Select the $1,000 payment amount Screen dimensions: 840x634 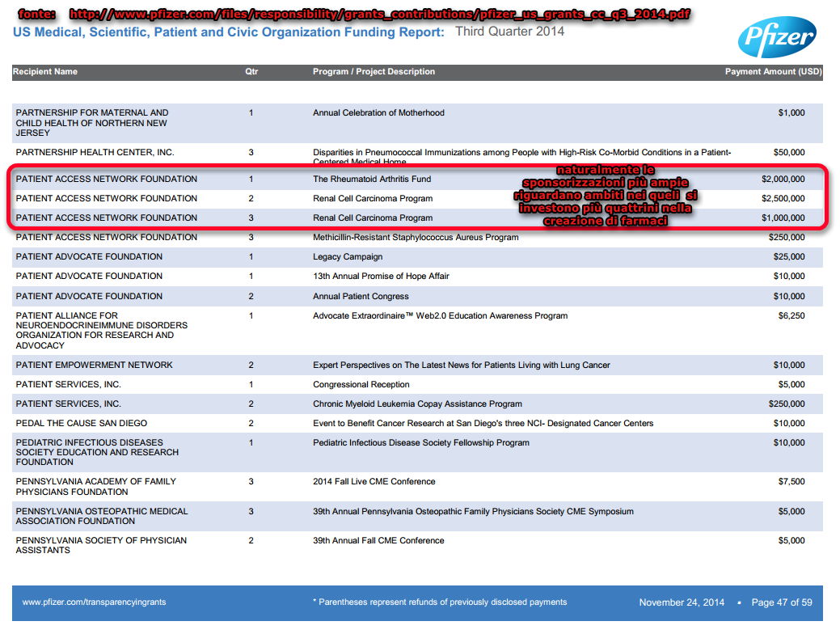click(791, 112)
